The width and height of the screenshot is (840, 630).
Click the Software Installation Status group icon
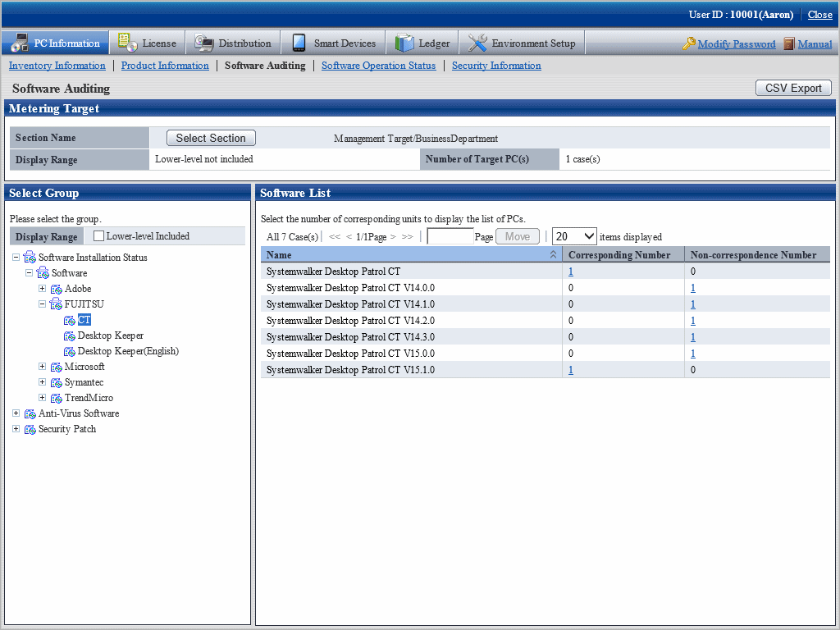[30, 257]
